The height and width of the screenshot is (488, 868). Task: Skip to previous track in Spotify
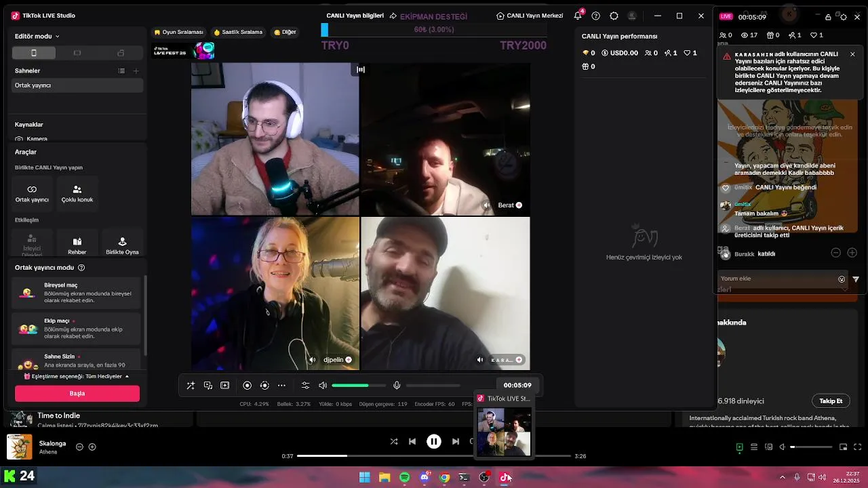coord(412,441)
